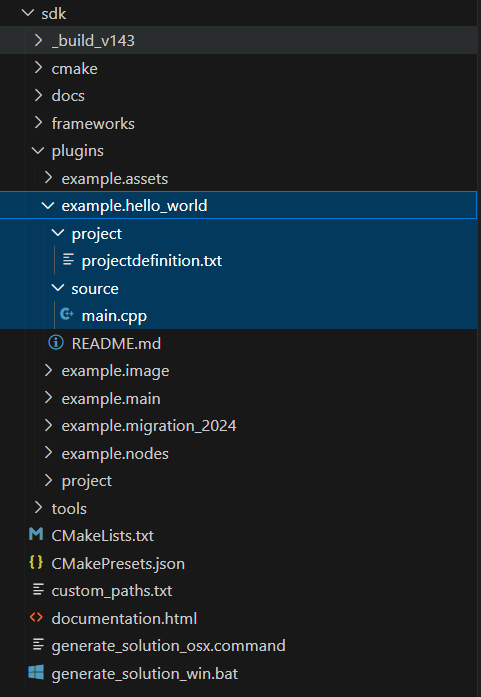Collapse the sdk root folder
The image size is (481, 697).
coord(28,13)
